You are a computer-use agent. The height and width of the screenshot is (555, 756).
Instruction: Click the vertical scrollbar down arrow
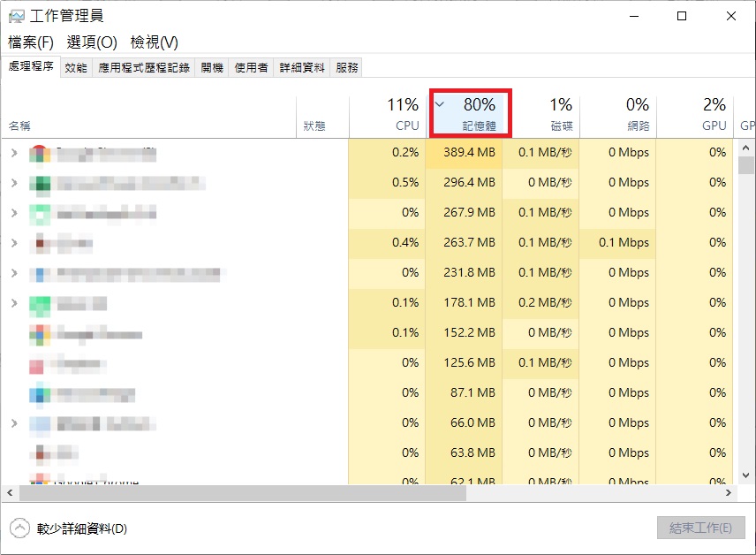(745, 475)
